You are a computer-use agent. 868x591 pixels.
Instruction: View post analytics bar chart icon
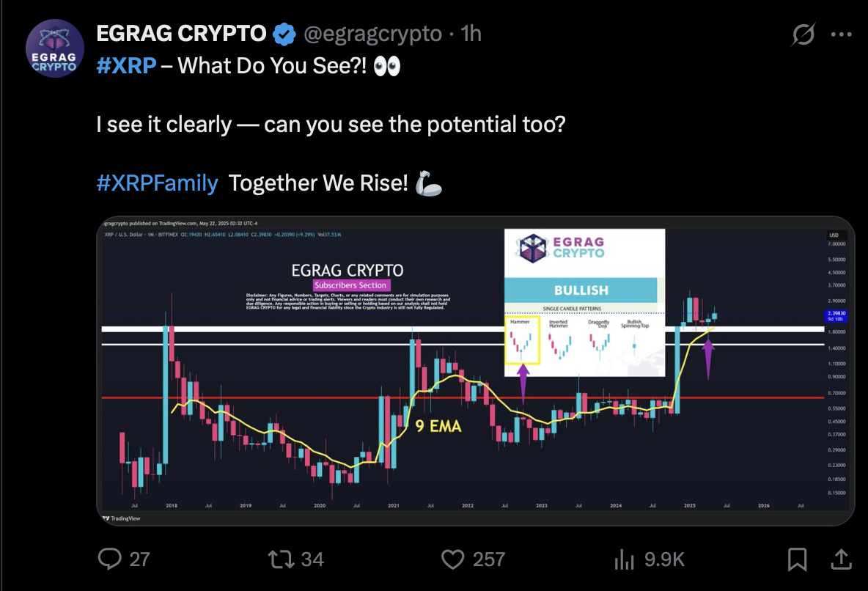624,559
